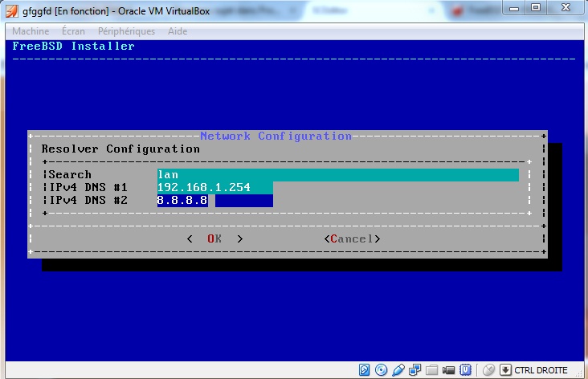Click the IPv4 DNS #1 field
This screenshot has height=379, width=588.
(214, 187)
